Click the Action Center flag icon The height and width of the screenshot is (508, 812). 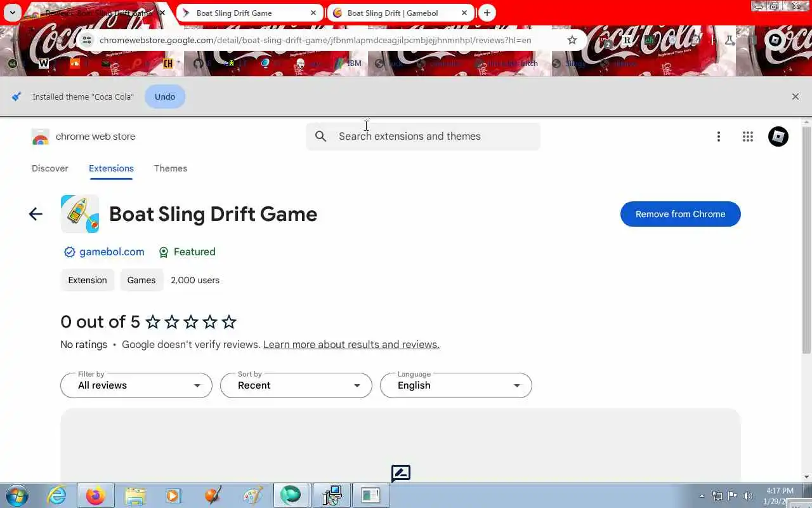(x=732, y=496)
